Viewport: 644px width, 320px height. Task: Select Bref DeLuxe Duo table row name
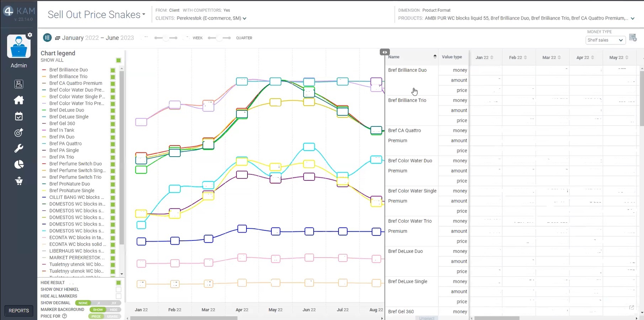click(x=405, y=251)
